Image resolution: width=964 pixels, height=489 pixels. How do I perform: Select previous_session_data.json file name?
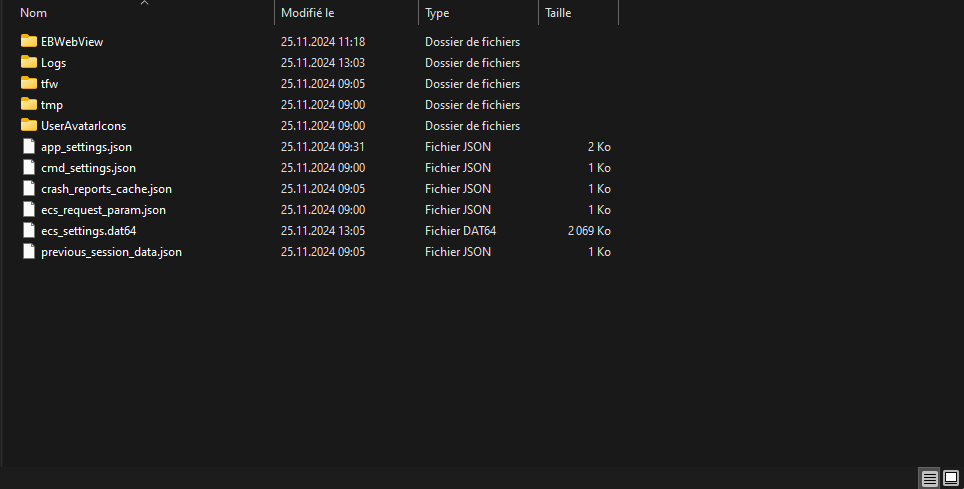pyautogui.click(x=111, y=252)
